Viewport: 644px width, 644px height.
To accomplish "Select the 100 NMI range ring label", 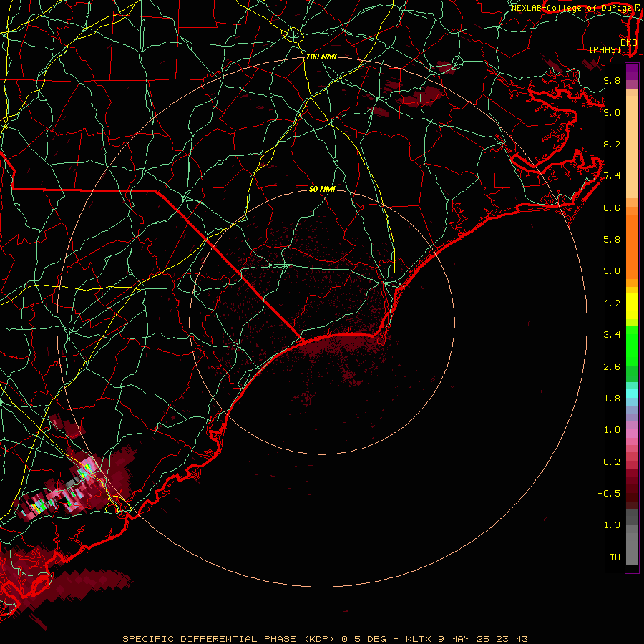I will pos(321,57).
